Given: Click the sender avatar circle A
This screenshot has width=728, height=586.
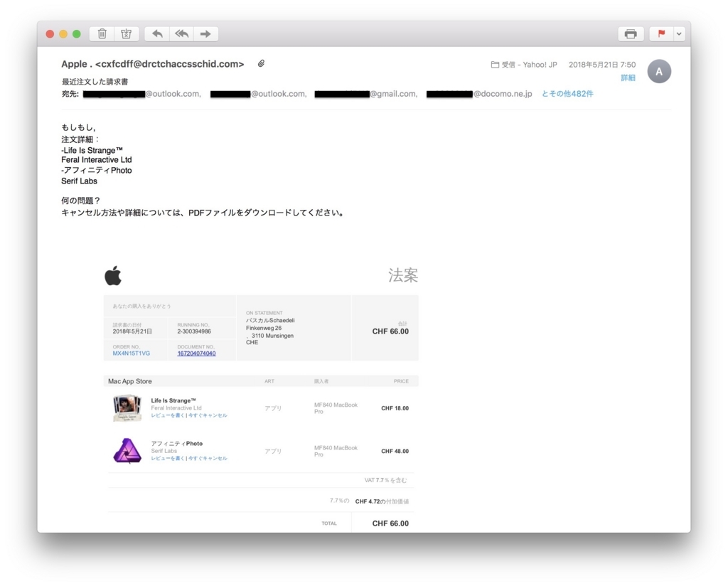Looking at the screenshot, I should (x=659, y=72).
